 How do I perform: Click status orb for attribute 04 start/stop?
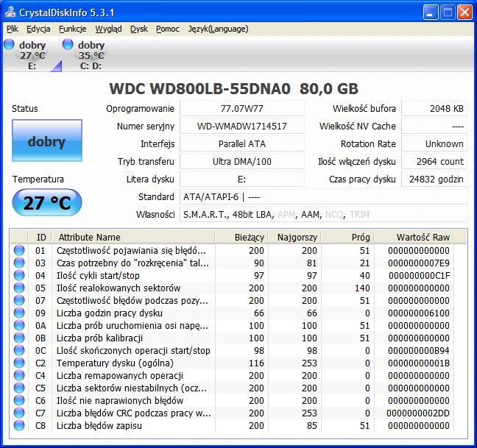click(19, 275)
